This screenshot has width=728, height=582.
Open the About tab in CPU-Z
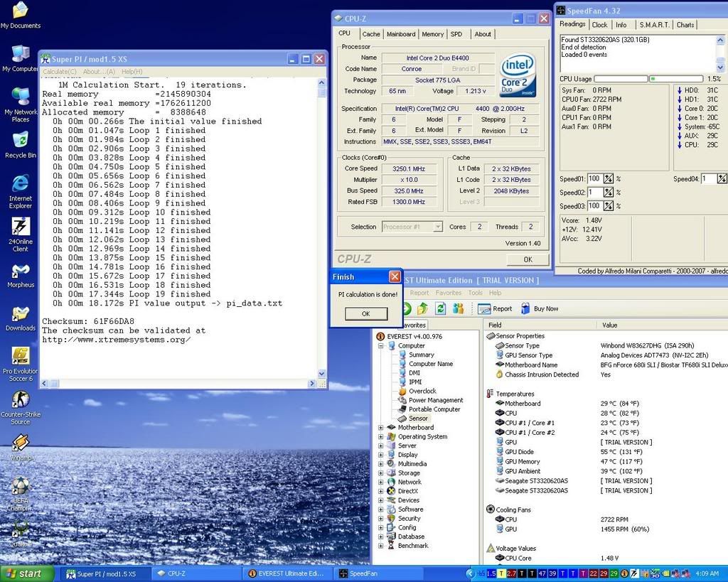tap(483, 34)
